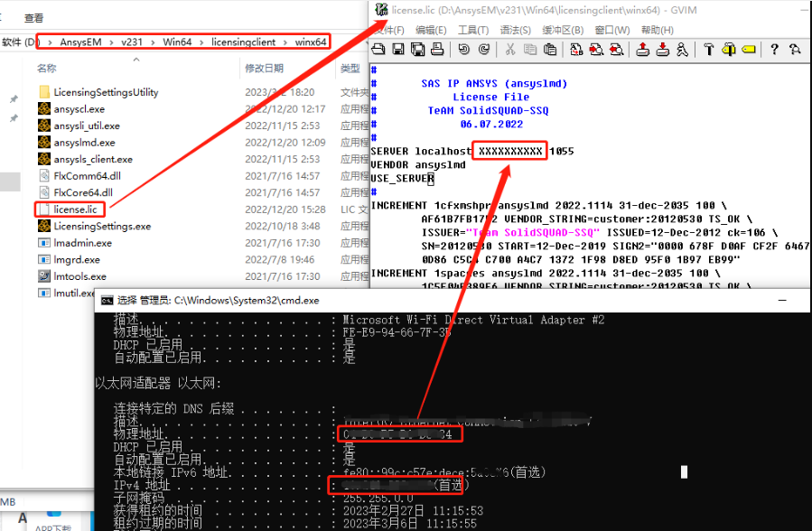Click winx64 in the address bar
Image resolution: width=812 pixels, height=531 pixels.
(311, 42)
